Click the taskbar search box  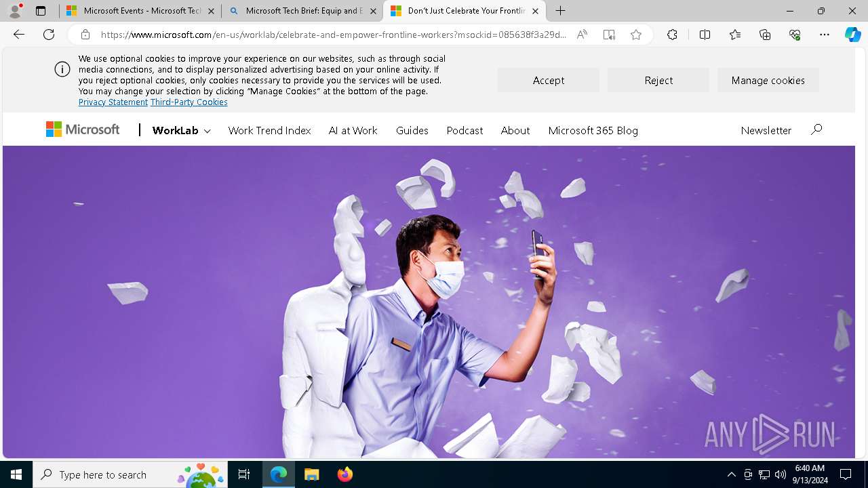pyautogui.click(x=132, y=474)
